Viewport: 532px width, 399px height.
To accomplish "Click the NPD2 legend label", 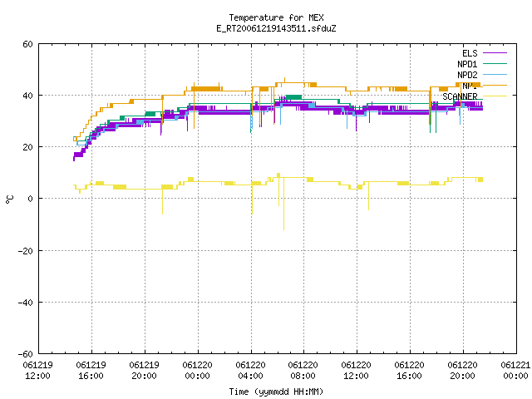I will coord(467,75).
